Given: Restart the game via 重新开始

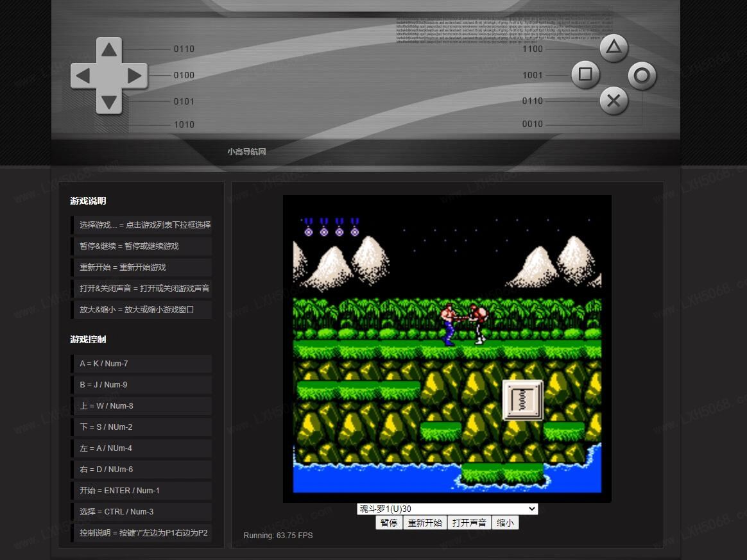Looking at the screenshot, I should tap(425, 523).
